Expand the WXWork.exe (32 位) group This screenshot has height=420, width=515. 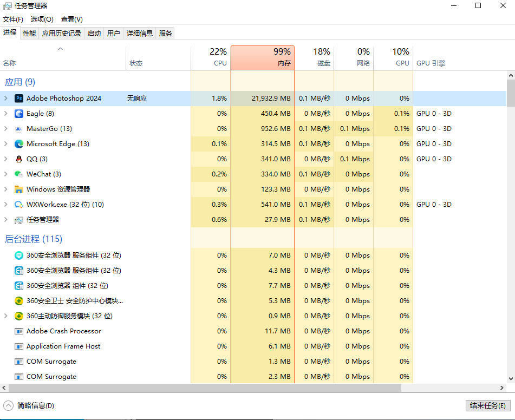pos(5,204)
